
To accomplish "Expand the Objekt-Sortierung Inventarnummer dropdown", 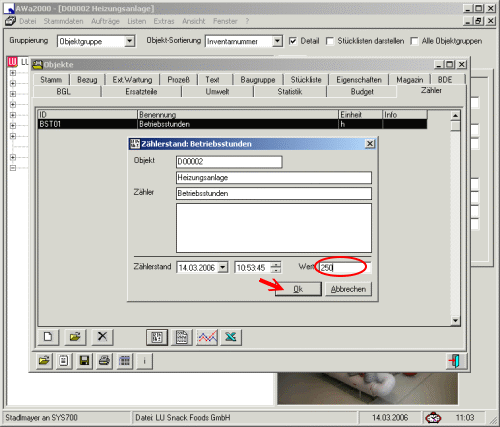I will [277, 41].
